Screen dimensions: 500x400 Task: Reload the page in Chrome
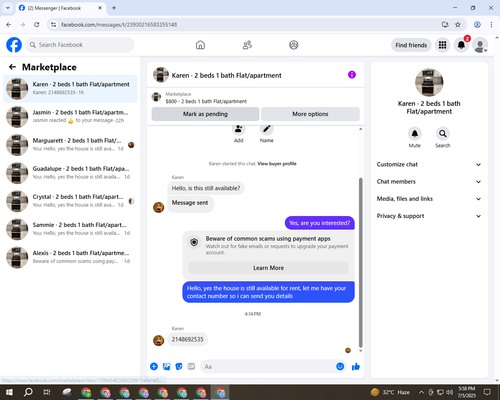click(37, 25)
